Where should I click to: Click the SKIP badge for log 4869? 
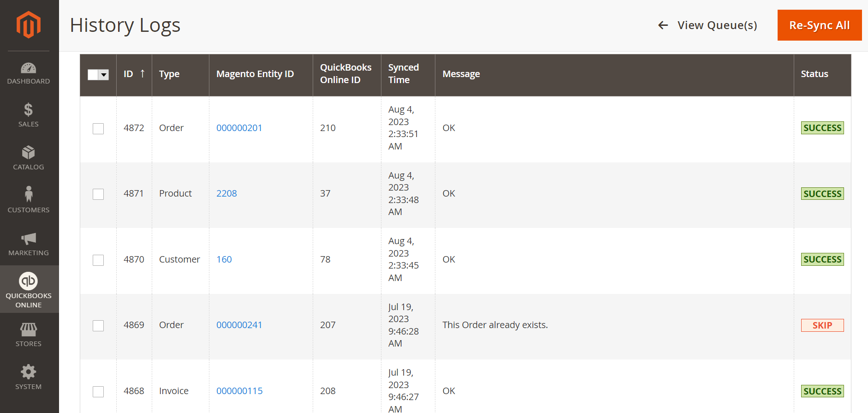click(822, 325)
